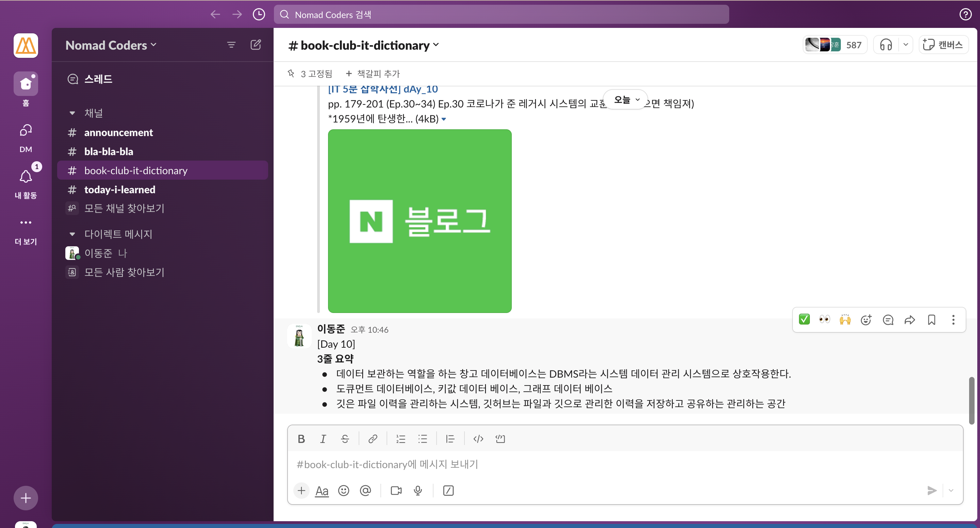The height and width of the screenshot is (528, 980).
Task: Open huddle options dropdown arrow
Action: (x=905, y=45)
